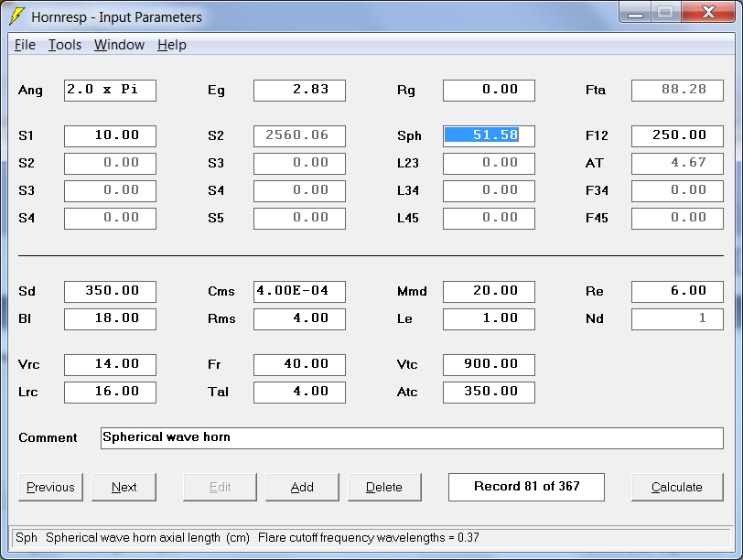Open the File menu
Viewport: 743px width, 560px height.
(25, 45)
